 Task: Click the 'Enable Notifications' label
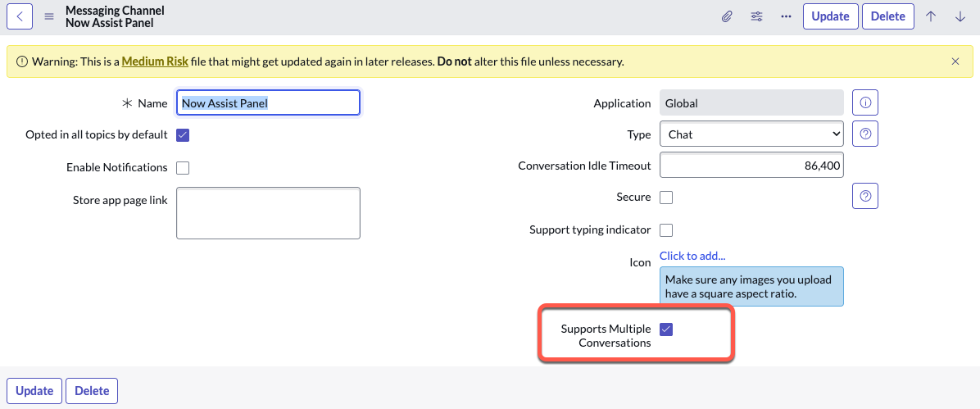tap(117, 167)
